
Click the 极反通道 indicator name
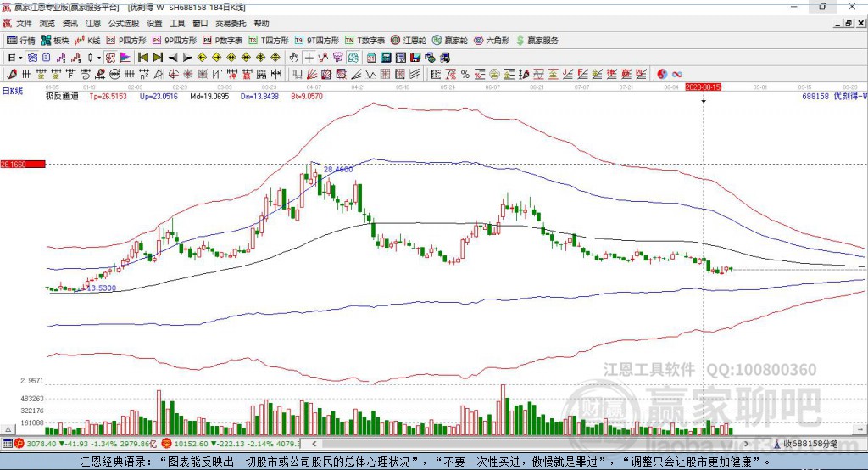click(62, 96)
